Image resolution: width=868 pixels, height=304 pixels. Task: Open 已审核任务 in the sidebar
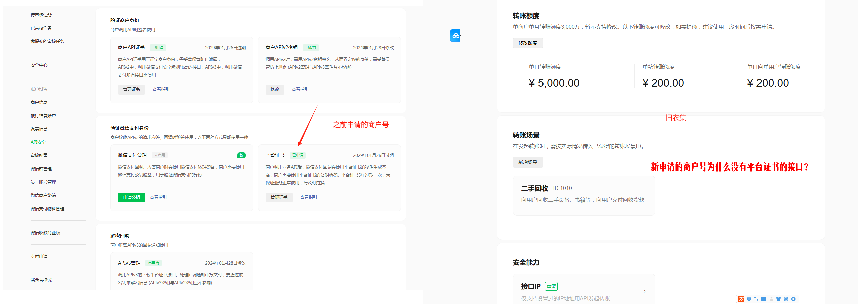pyautogui.click(x=41, y=28)
